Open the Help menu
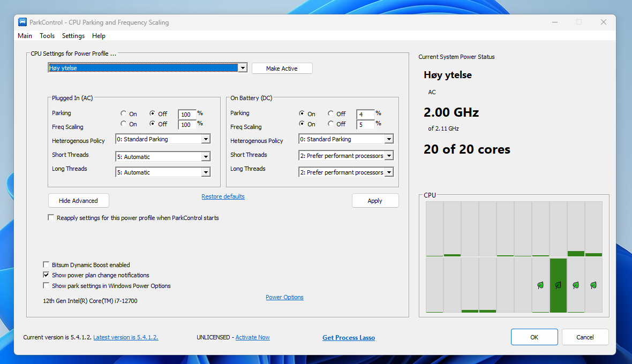This screenshot has width=632, height=364. pos(99,36)
